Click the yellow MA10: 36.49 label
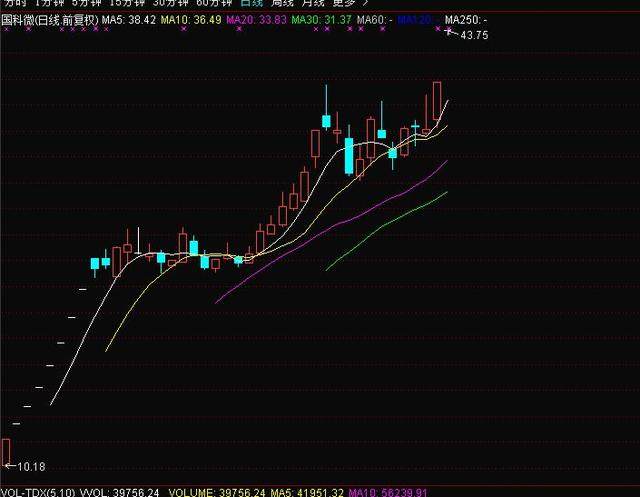Image resolution: width=640 pixels, height=497 pixels. click(191, 20)
